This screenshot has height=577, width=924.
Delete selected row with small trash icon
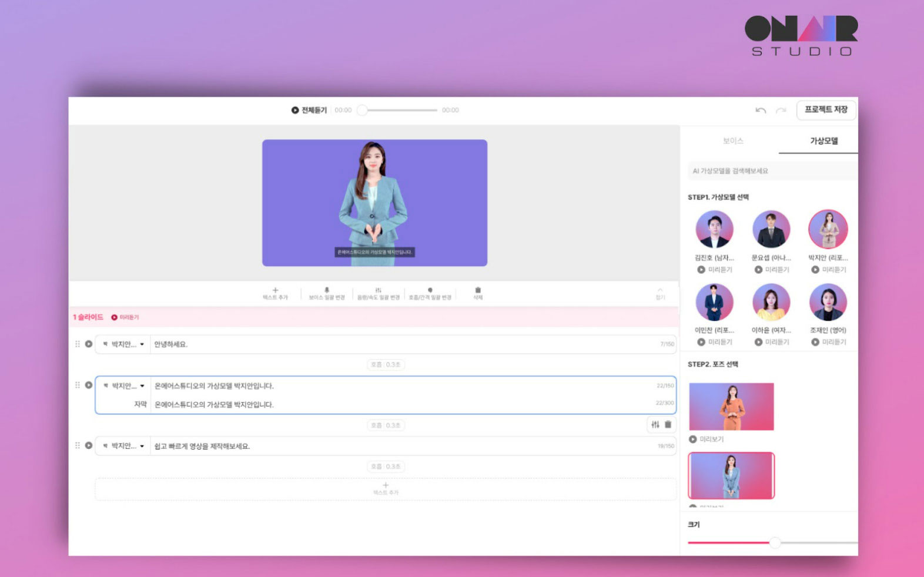coord(668,424)
